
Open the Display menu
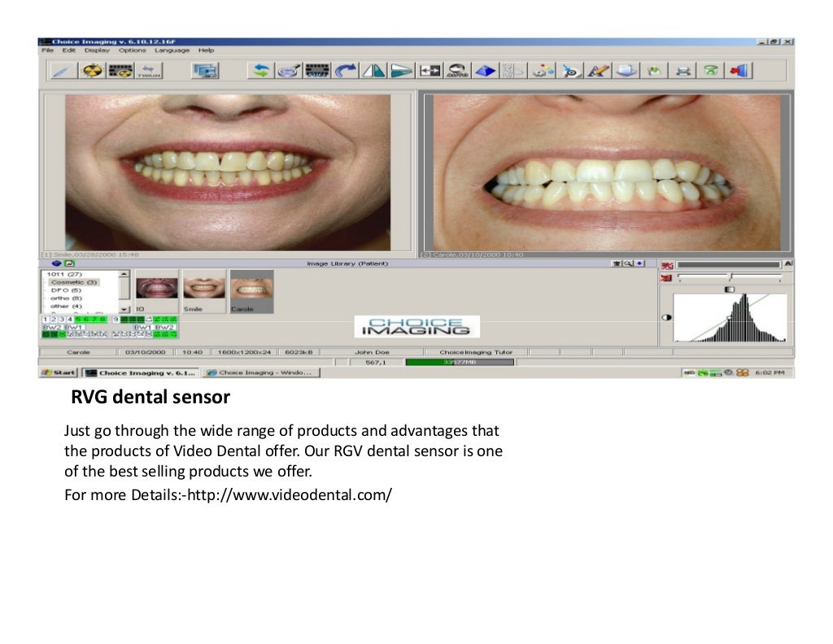tap(97, 50)
